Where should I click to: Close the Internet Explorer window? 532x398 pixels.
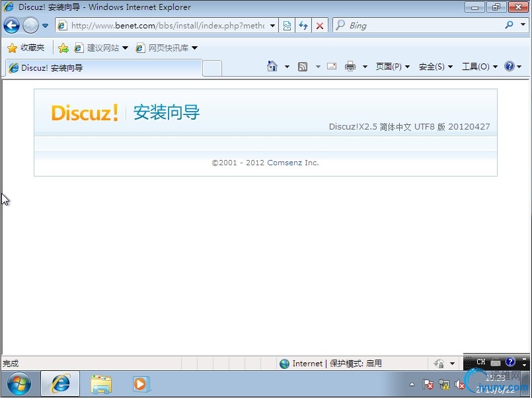(x=518, y=7)
